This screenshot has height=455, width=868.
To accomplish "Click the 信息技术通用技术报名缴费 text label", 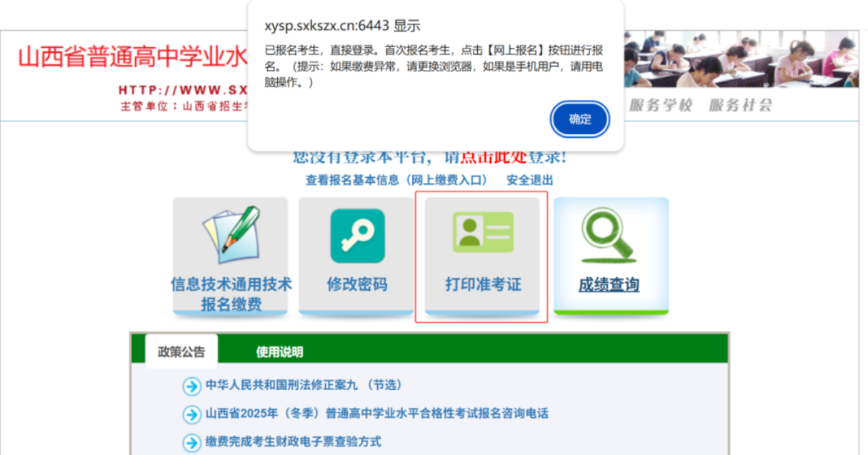I will click(231, 294).
